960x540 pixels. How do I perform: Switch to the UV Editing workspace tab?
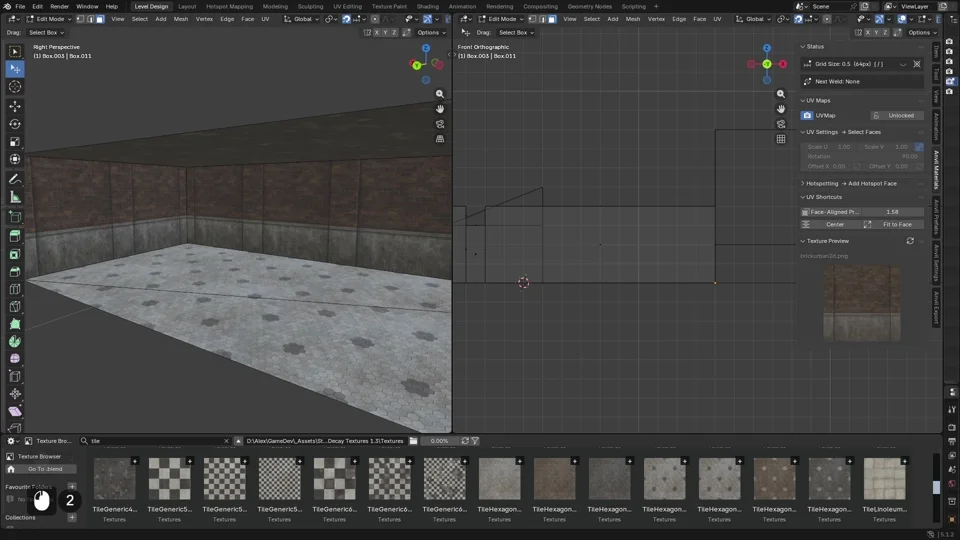pos(347,6)
